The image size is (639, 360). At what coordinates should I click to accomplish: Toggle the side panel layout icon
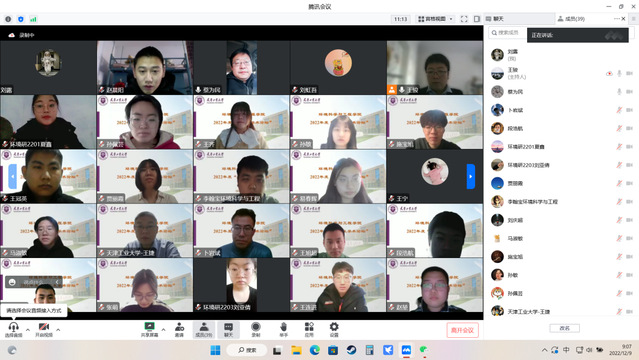[477, 19]
